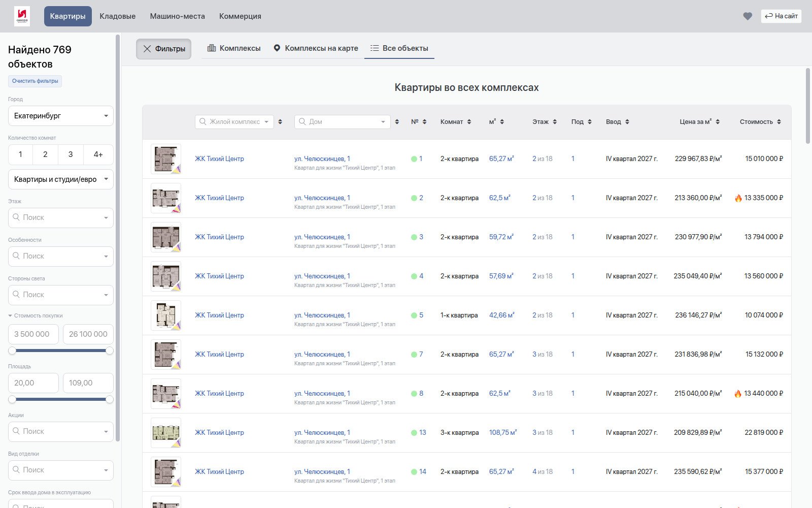Open ЖК Тихий Центр link for apartment 1
The image size is (812, 508).
219,159
